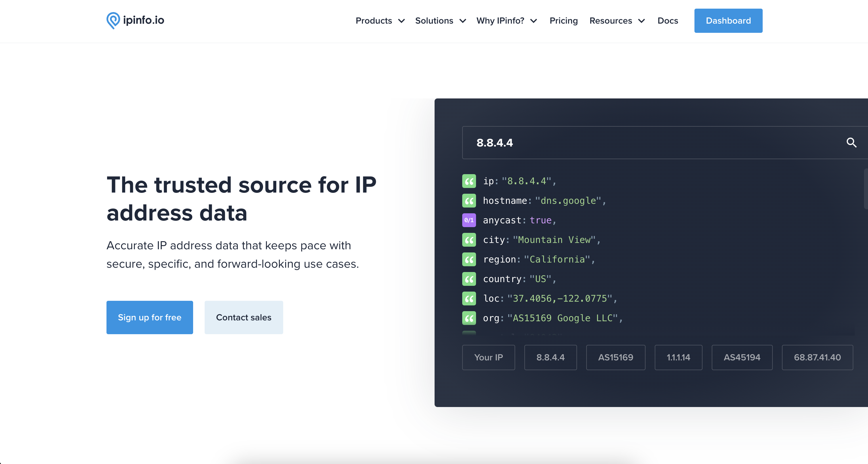The width and height of the screenshot is (868, 464).
Task: Open the Docs page
Action: [668, 20]
